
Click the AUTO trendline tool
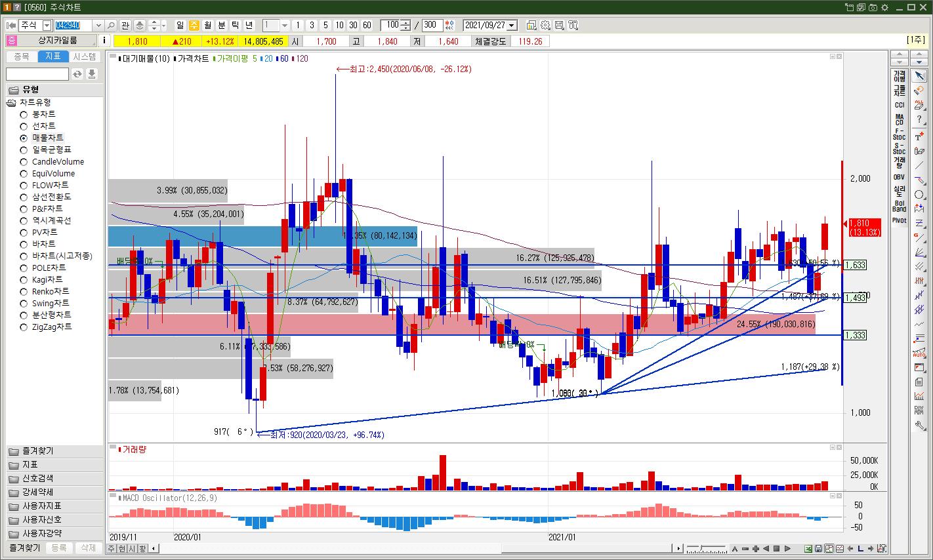coord(919,353)
